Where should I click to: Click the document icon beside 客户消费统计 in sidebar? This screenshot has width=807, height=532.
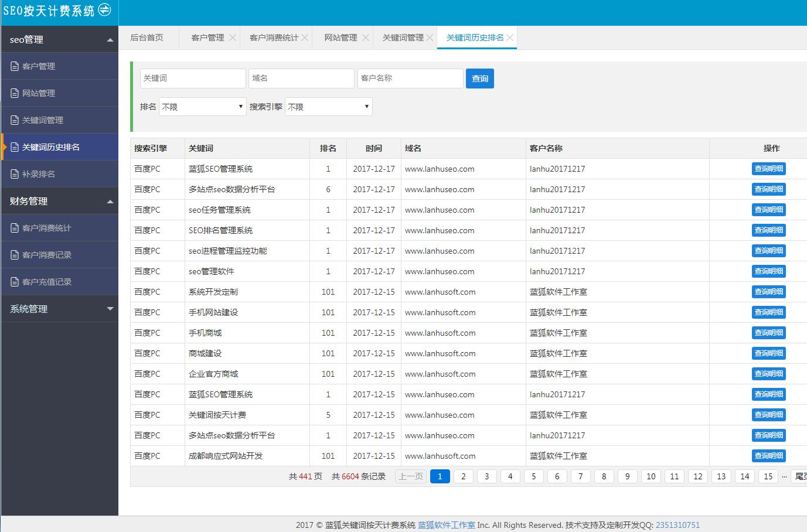coord(15,228)
